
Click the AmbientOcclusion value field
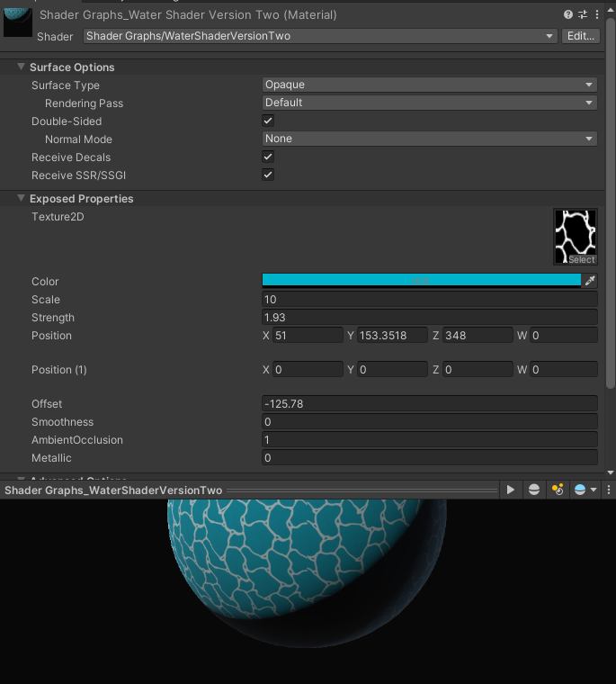point(430,439)
